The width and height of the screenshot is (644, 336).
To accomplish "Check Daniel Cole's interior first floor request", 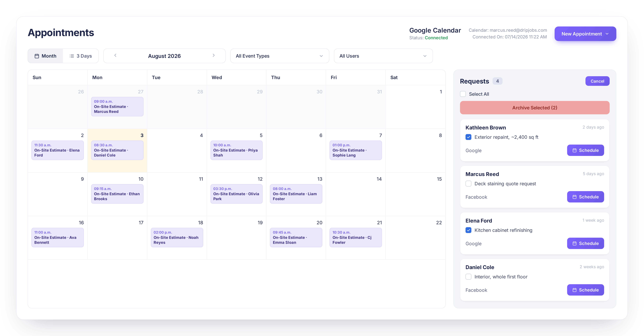I will (469, 277).
